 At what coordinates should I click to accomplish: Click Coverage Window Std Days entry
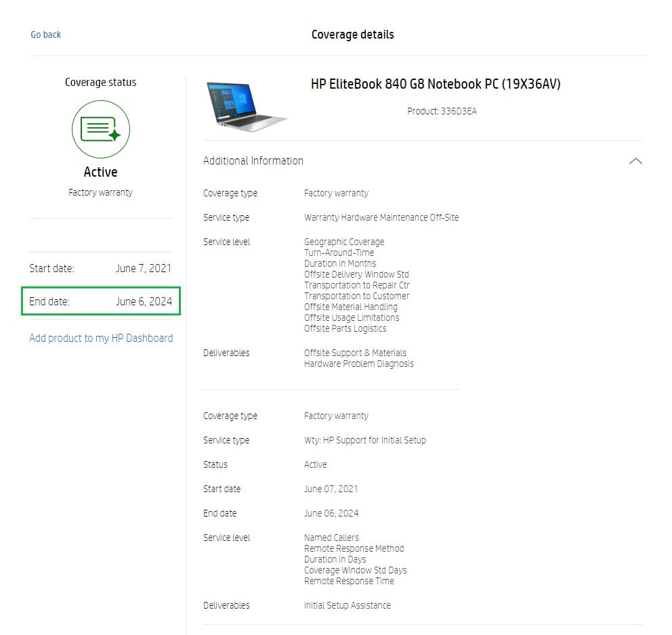coord(355,570)
